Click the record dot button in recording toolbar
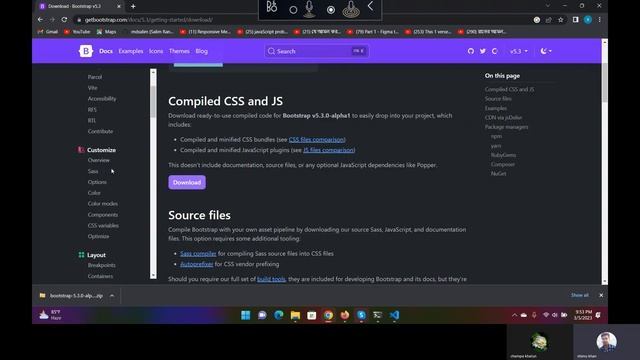This screenshot has height=360, width=640. point(331,10)
